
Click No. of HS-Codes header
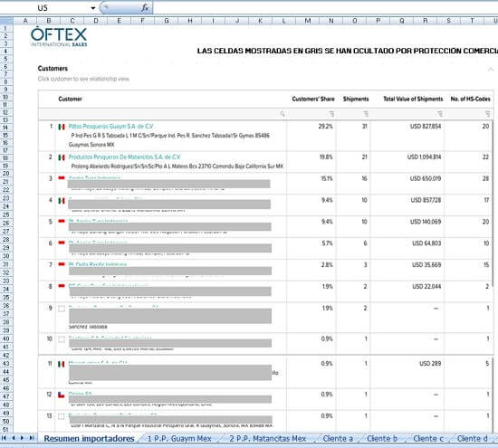[x=470, y=99]
